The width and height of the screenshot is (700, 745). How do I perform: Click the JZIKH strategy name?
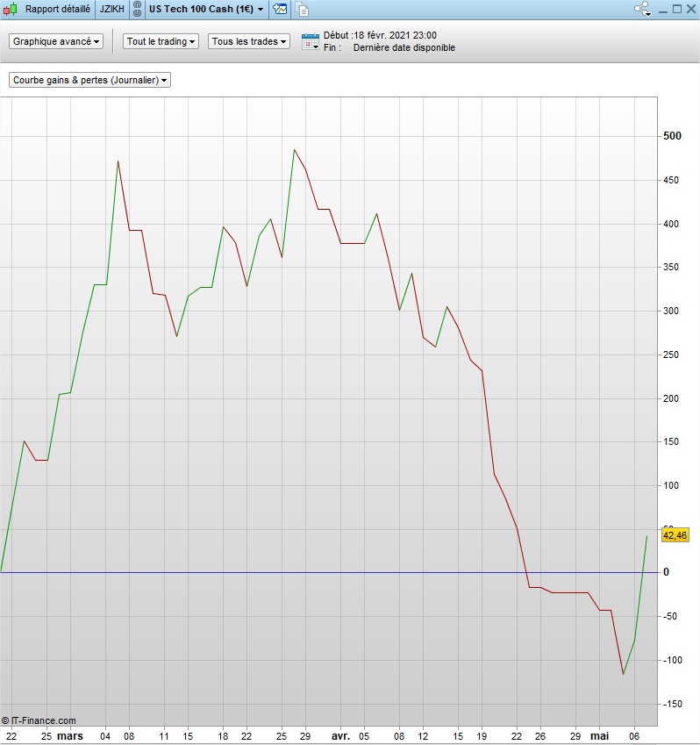coord(112,9)
